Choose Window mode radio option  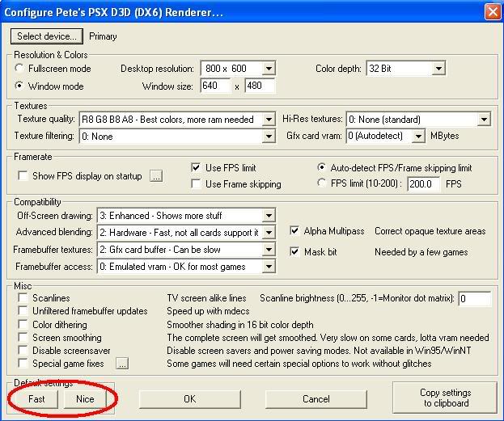coord(21,86)
